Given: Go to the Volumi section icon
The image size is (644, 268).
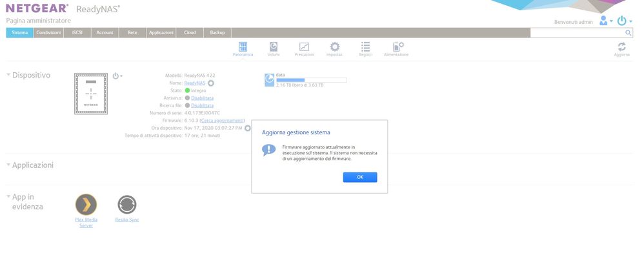Looking at the screenshot, I should 274,46.
